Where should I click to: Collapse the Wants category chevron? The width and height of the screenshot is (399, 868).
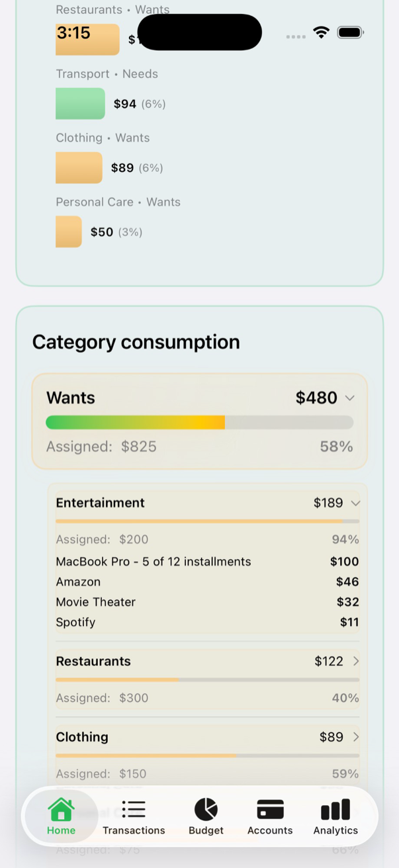[x=350, y=398]
